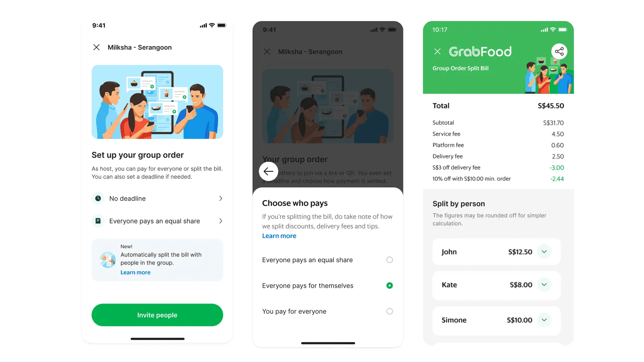Open No deadline settings option

click(x=157, y=198)
